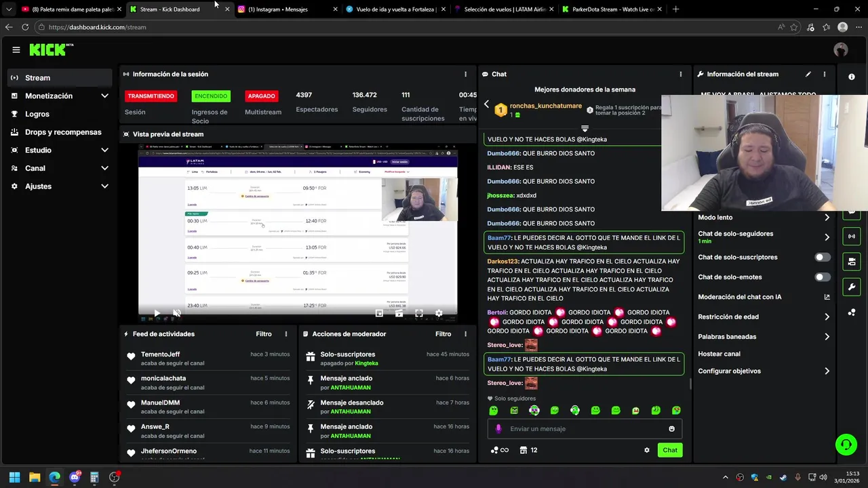Image resolution: width=868 pixels, height=488 pixels.
Task: Open Microsoft Edge from taskbar
Action: coord(54,477)
